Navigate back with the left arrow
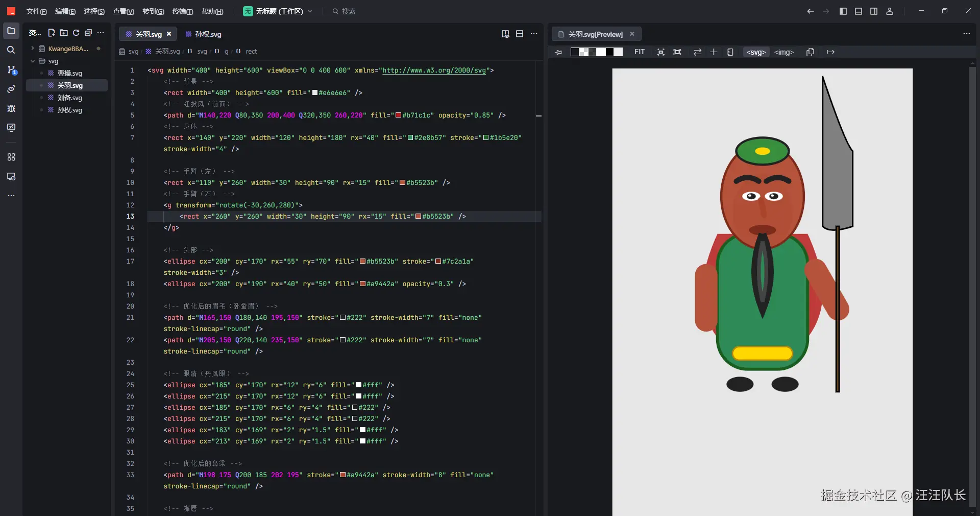Viewport: 980px width, 516px height. [x=811, y=11]
